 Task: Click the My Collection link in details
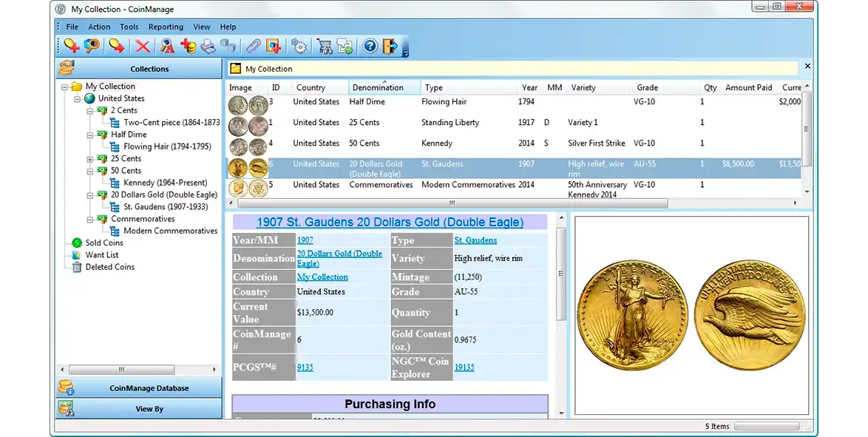tap(323, 277)
